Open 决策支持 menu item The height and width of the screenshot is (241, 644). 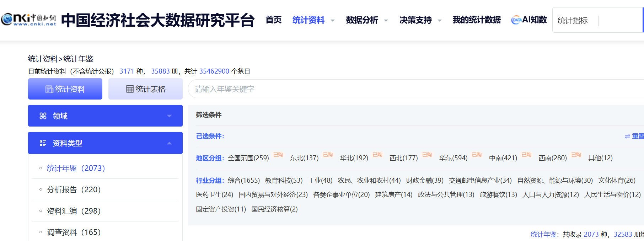415,20
